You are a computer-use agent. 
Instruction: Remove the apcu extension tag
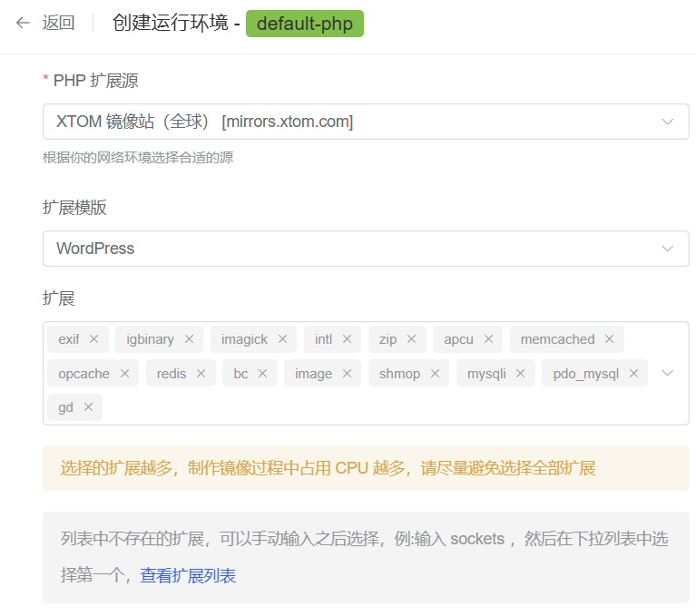[489, 339]
